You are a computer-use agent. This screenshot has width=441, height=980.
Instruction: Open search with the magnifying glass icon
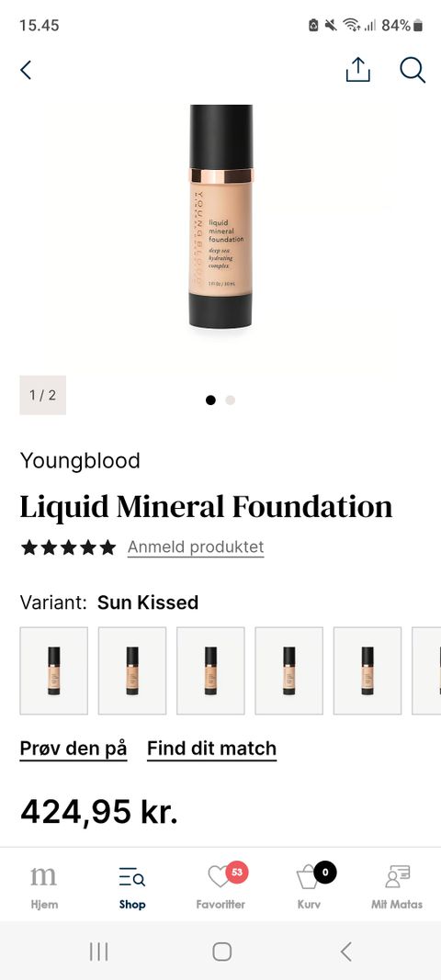pos(413,70)
